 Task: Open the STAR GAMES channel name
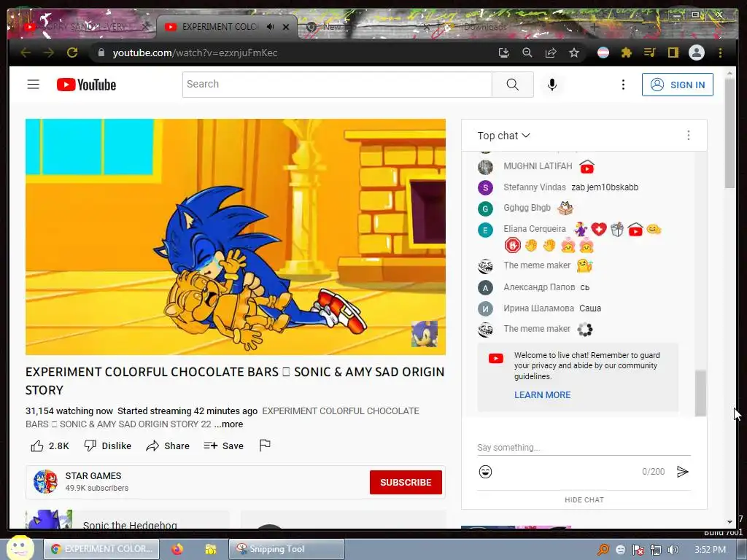pyautogui.click(x=93, y=475)
